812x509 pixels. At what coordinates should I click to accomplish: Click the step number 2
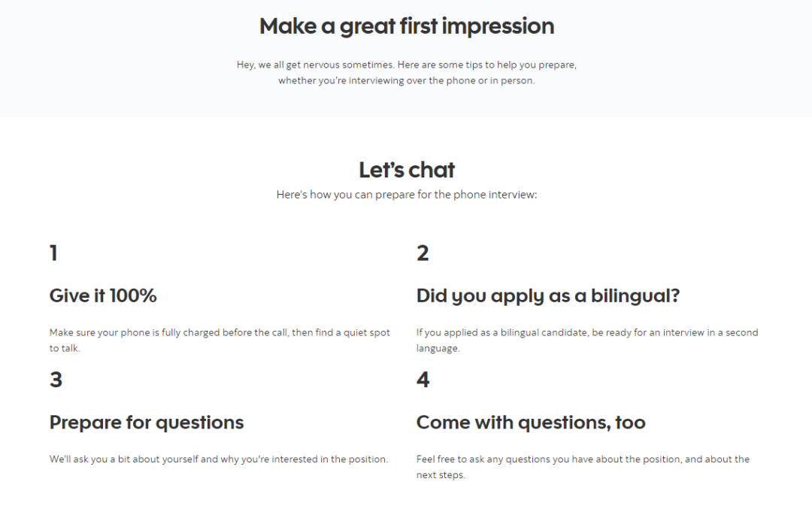click(423, 253)
